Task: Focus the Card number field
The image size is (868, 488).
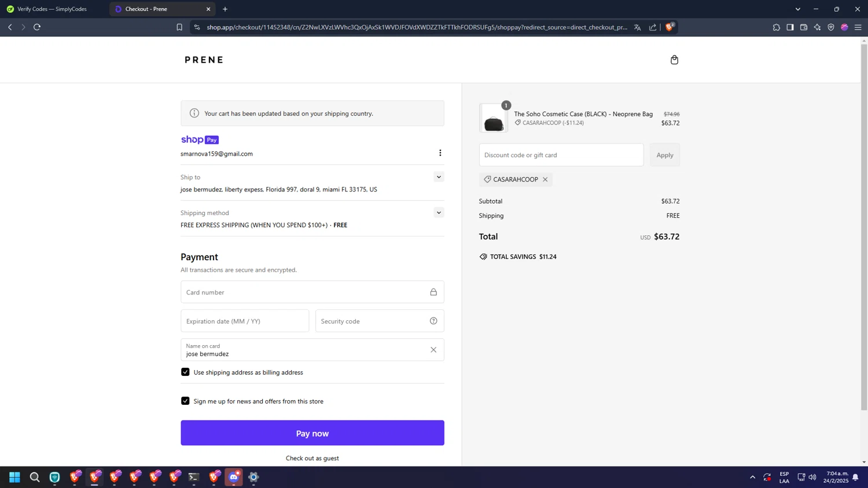Action: 312,292
